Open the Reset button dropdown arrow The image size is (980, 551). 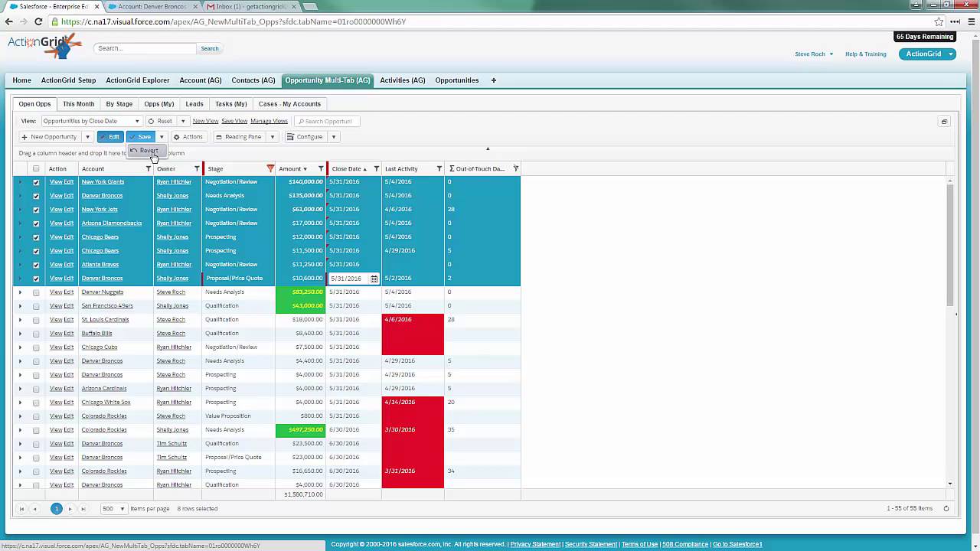tap(182, 121)
